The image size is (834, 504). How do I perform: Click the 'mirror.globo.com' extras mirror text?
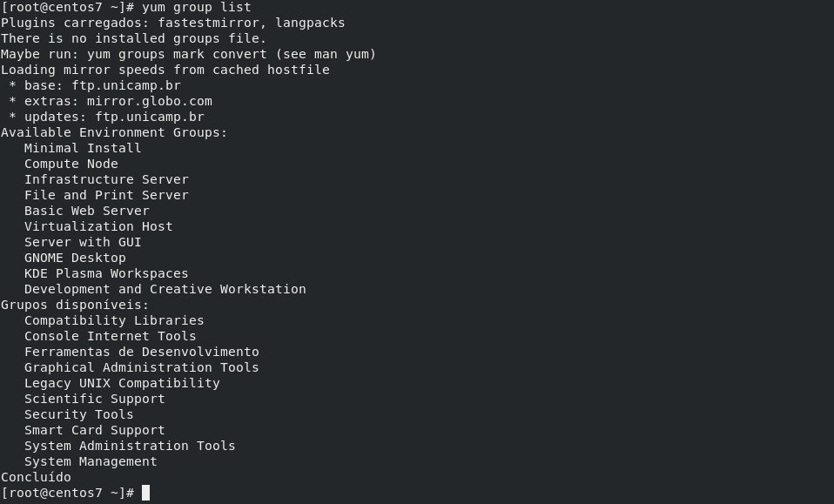click(x=150, y=101)
